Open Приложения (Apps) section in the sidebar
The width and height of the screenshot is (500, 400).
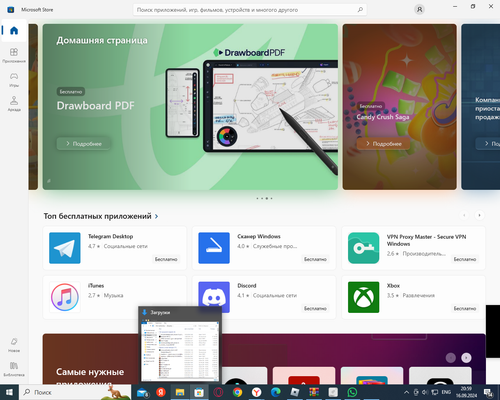click(x=14, y=55)
